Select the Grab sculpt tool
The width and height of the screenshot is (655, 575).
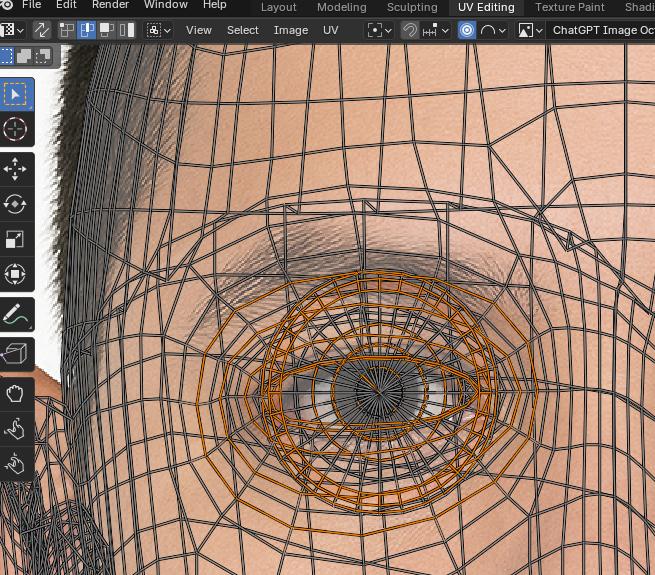[x=16, y=394]
